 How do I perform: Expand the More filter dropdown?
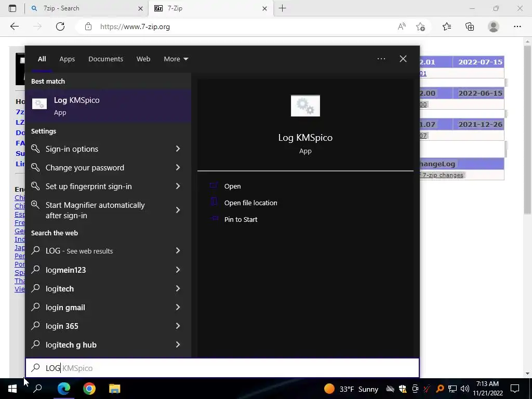pos(176,59)
